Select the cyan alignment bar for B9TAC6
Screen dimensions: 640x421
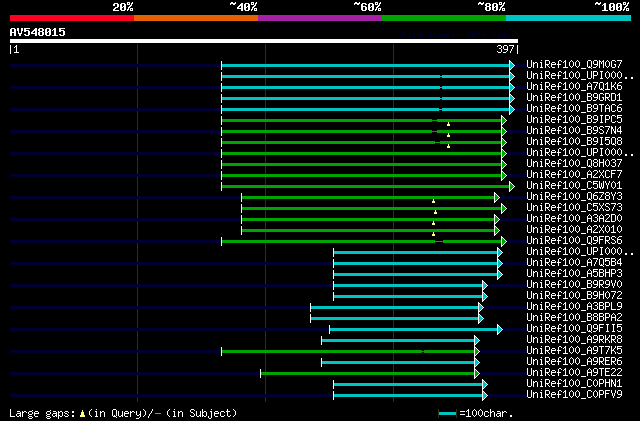tap(368, 109)
